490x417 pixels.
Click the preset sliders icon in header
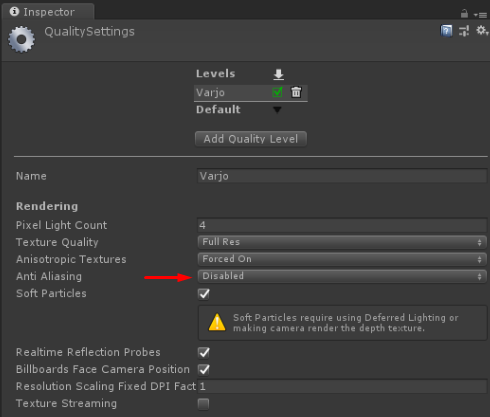pos(464,31)
